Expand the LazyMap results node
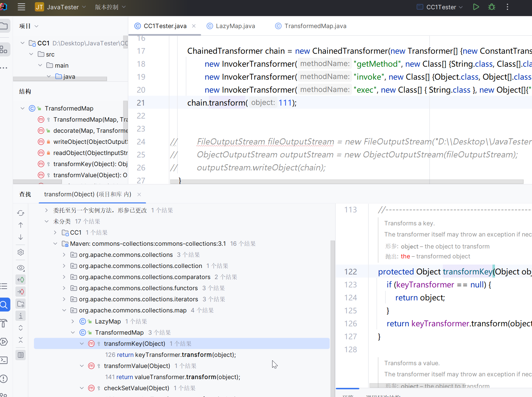The image size is (532, 397). click(73, 321)
